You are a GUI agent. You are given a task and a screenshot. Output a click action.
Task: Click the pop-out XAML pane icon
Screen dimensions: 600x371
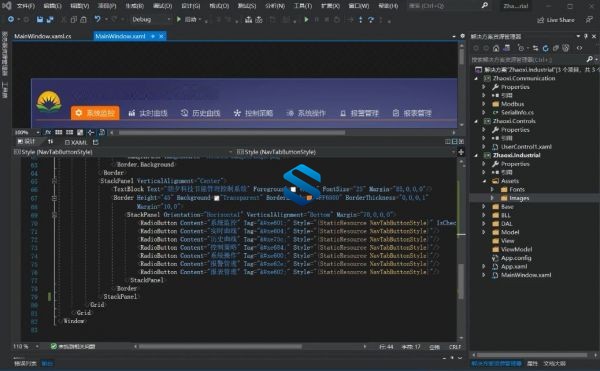pyautogui.click(x=96, y=142)
